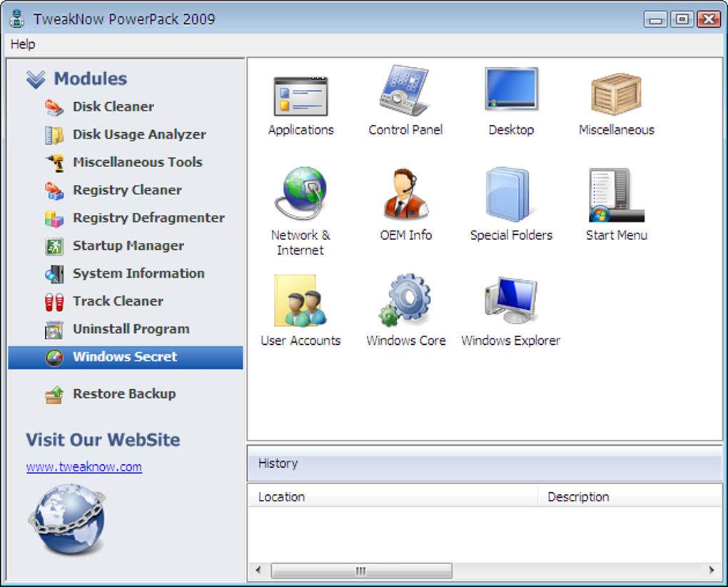The width and height of the screenshot is (728, 587).
Task: Close the TweakNow PowerPack window
Action: click(709, 19)
